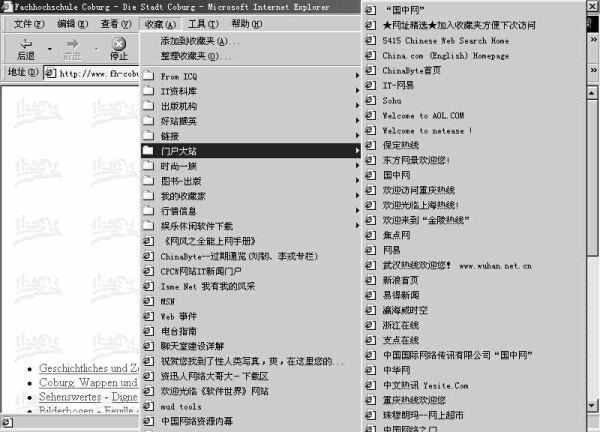600x432 pixels.
Task: Open the 新浪首页 favorite
Action: click(474, 280)
